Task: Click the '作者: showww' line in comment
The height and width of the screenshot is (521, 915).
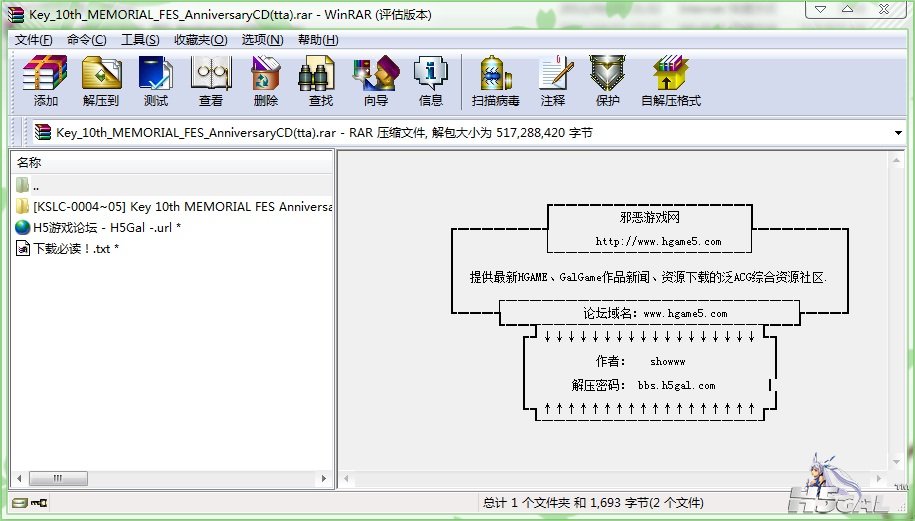Action: pos(640,361)
